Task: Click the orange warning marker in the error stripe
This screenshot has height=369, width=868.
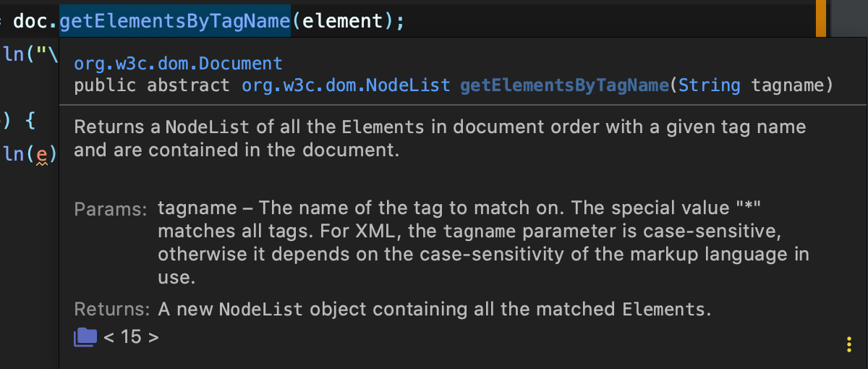Action: click(821, 18)
